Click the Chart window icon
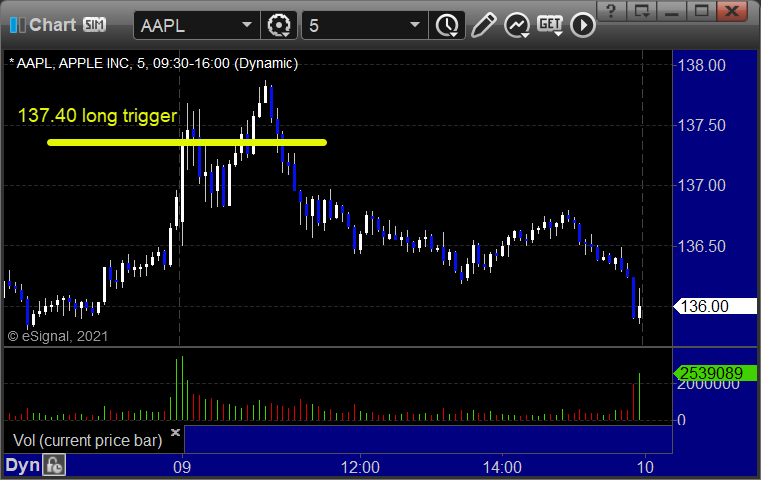This screenshot has height=480, width=761. [x=17, y=25]
